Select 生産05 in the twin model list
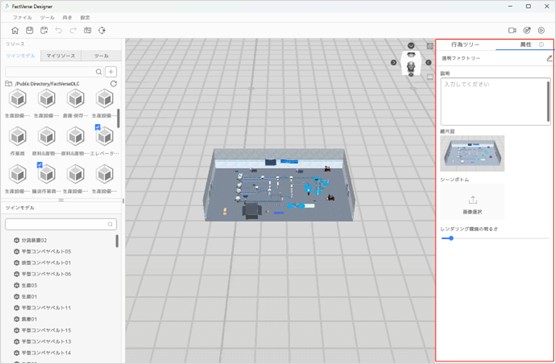The image size is (556, 364). [29, 285]
